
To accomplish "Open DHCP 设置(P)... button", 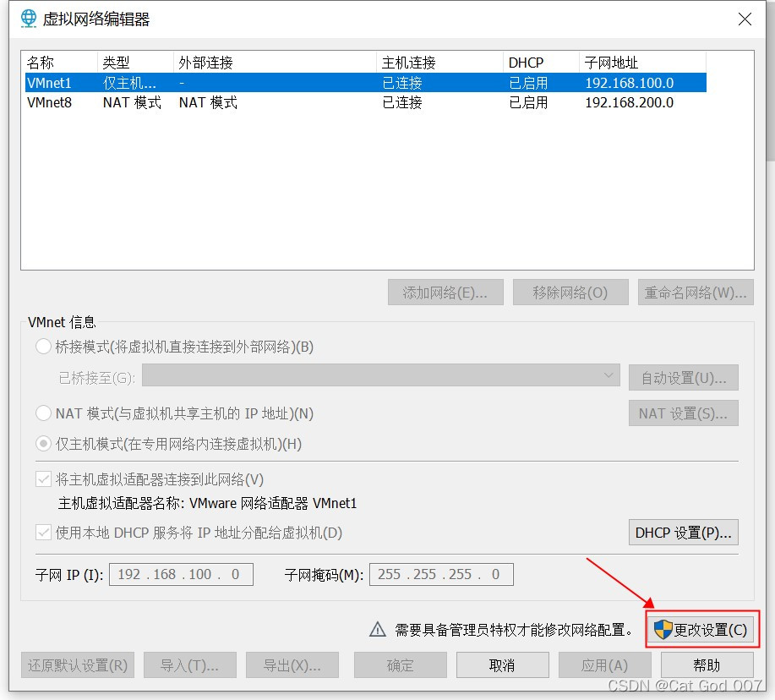I will click(x=684, y=533).
